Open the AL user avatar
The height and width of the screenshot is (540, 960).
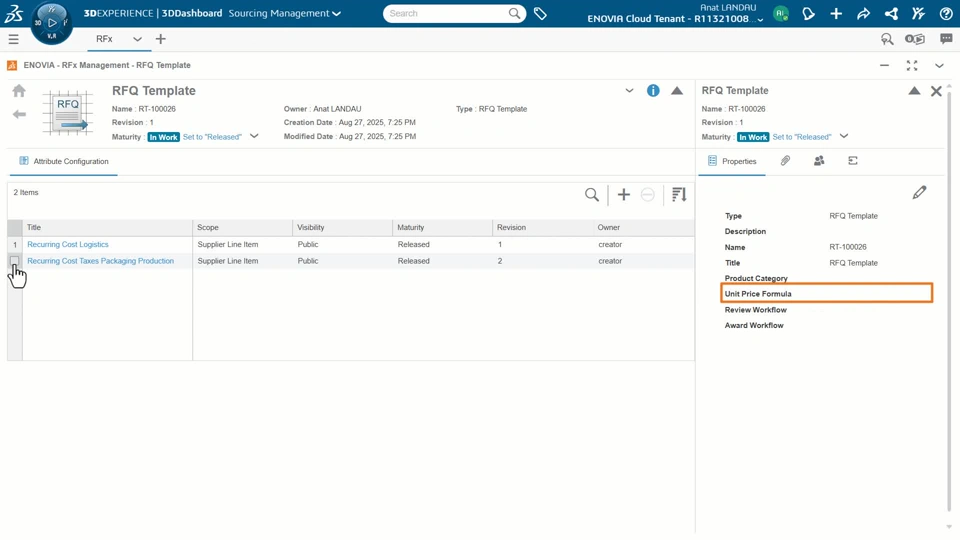coord(781,13)
